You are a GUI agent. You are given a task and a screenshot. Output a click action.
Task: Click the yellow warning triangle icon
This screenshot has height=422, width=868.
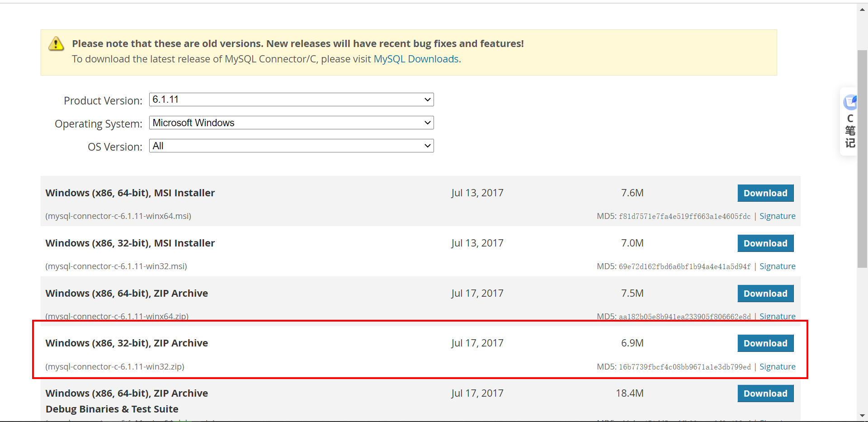tap(56, 44)
